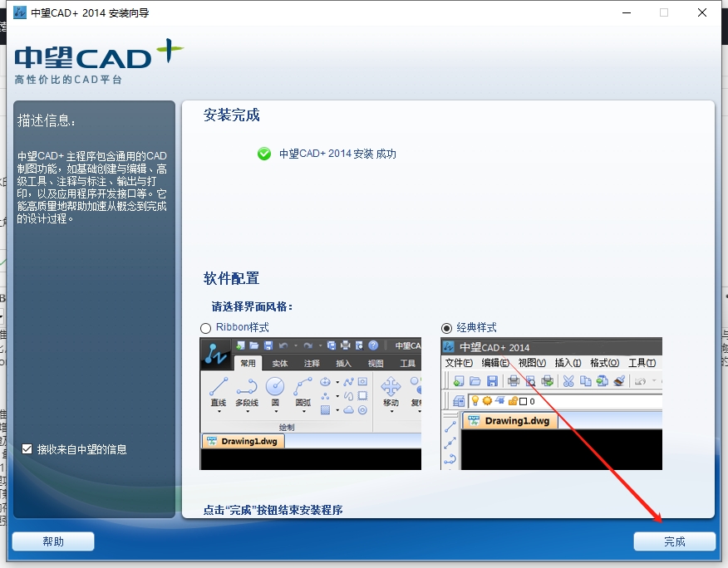The image size is (728, 568).
Task: Open the 文件(F) menu in classic preview
Action: [x=459, y=363]
